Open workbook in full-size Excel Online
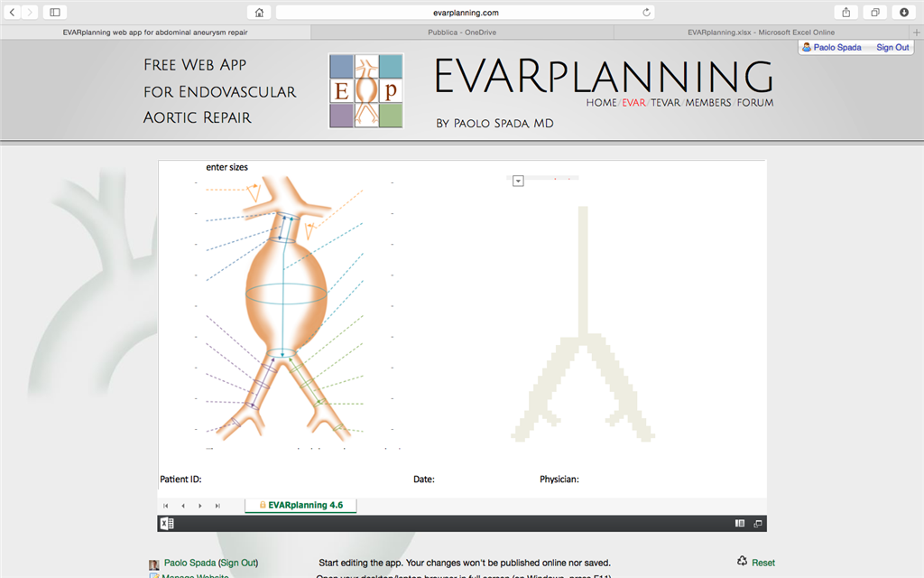924x578 pixels. click(756, 523)
